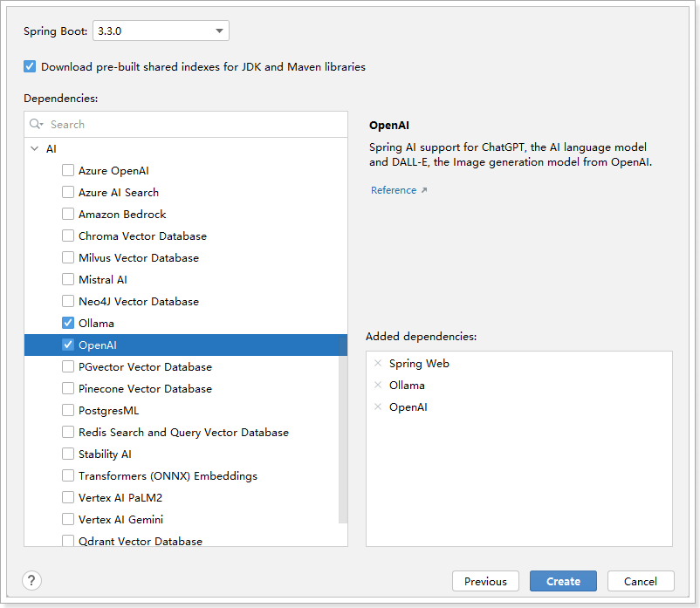The image size is (700, 608).
Task: Check the PGvector Vector Database box
Action: (x=68, y=366)
